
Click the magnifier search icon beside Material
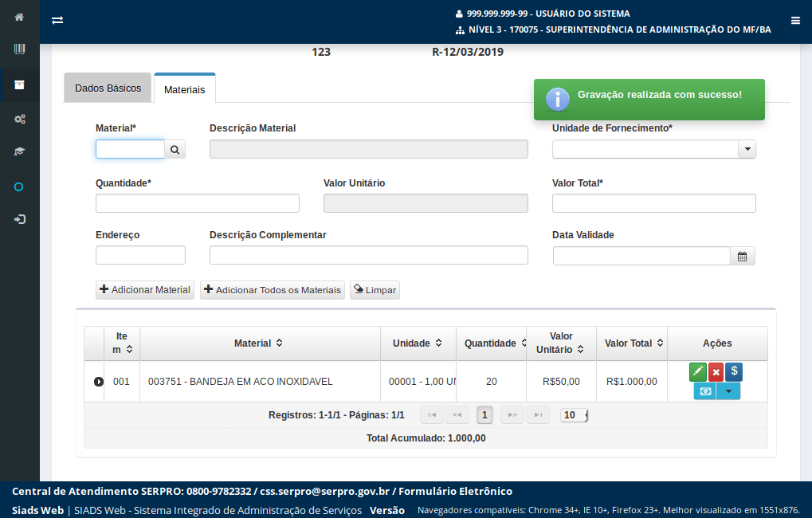click(175, 149)
